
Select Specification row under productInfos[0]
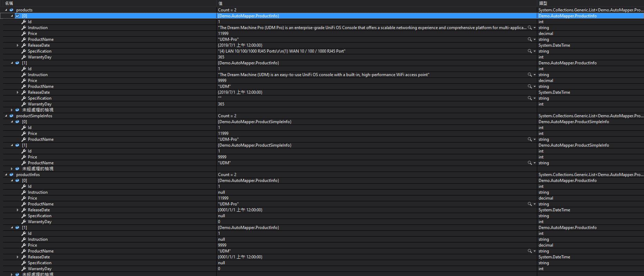pos(322,216)
